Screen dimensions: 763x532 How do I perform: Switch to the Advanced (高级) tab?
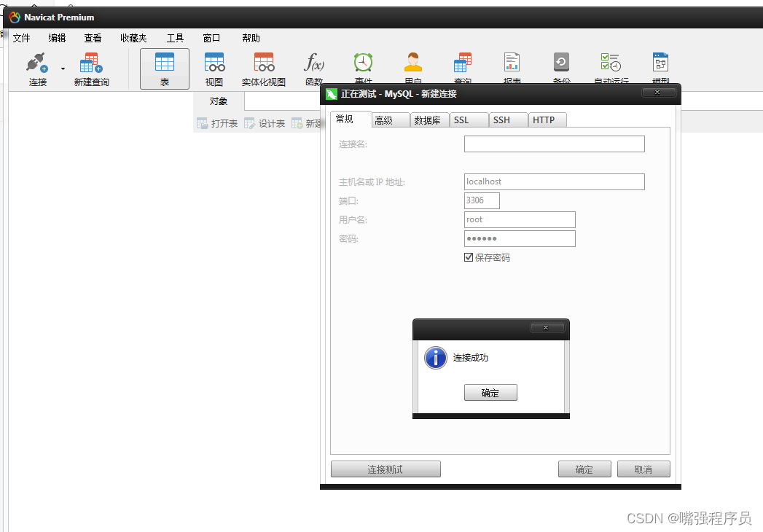(391, 120)
